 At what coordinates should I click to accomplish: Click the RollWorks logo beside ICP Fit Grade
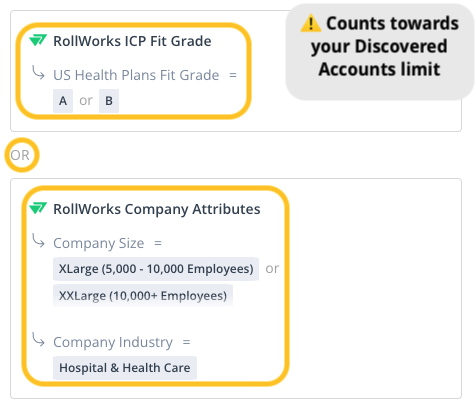tap(38, 41)
